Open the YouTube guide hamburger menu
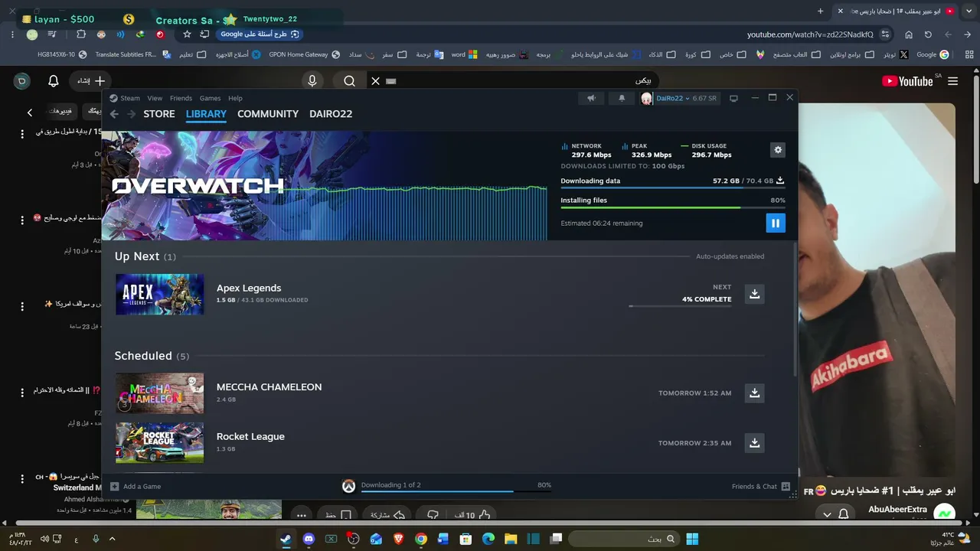The height and width of the screenshot is (551, 980). (952, 81)
